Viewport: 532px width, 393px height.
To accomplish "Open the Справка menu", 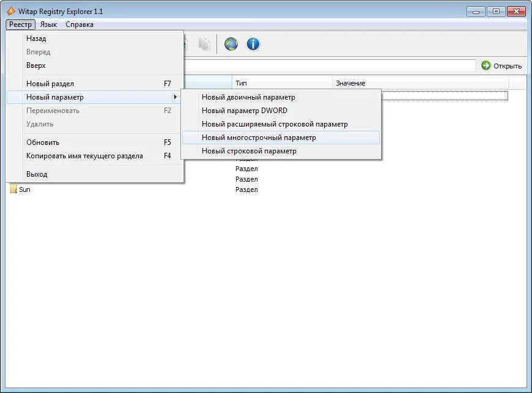I will (x=79, y=24).
